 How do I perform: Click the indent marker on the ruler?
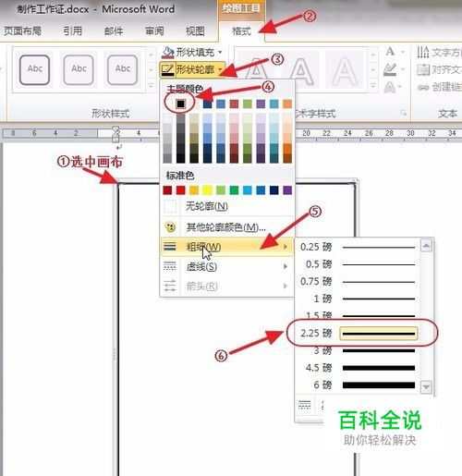click(115, 134)
